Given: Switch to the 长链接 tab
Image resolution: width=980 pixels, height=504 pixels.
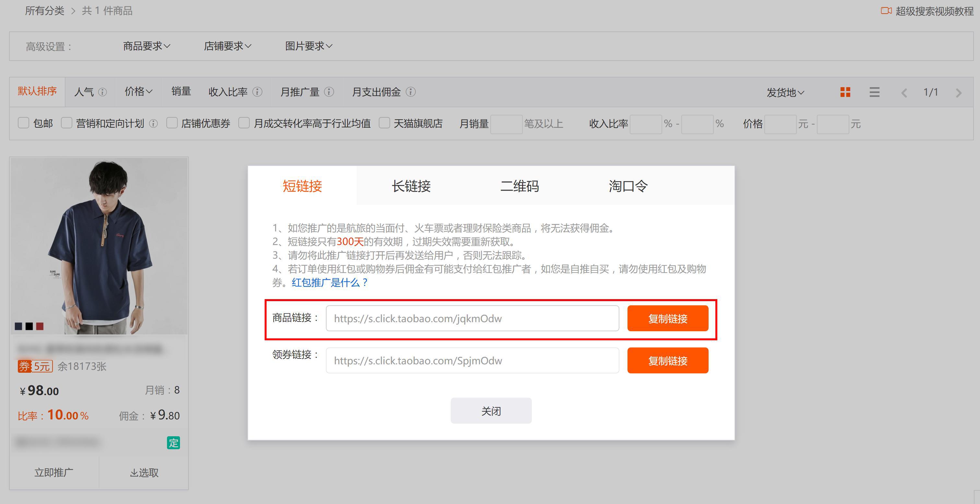Looking at the screenshot, I should [x=411, y=186].
